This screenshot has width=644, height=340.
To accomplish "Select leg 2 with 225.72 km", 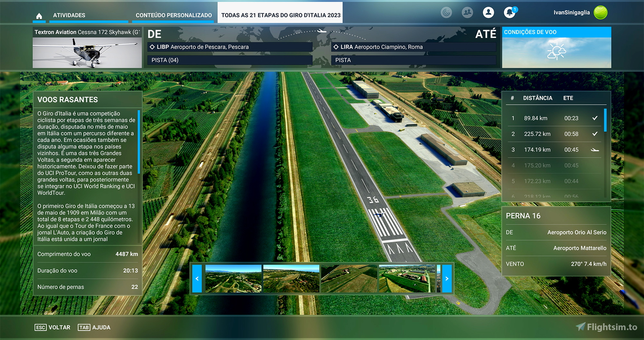I will click(555, 134).
